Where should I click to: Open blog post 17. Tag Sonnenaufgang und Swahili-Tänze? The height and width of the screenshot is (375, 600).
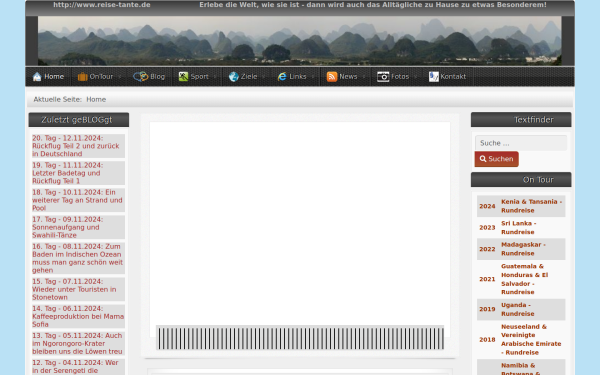(x=78, y=227)
